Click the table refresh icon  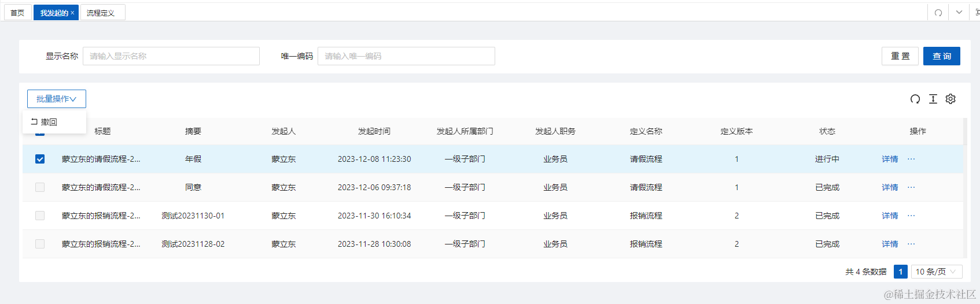point(915,99)
